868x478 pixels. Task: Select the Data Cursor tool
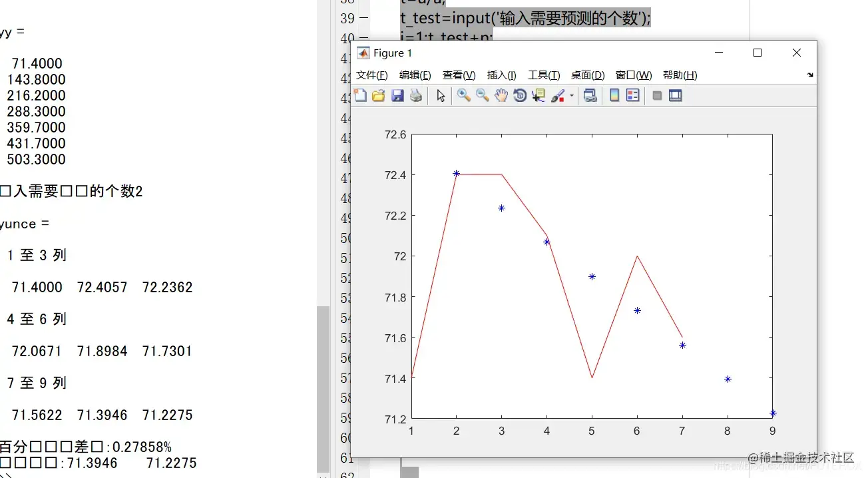pyautogui.click(x=539, y=96)
